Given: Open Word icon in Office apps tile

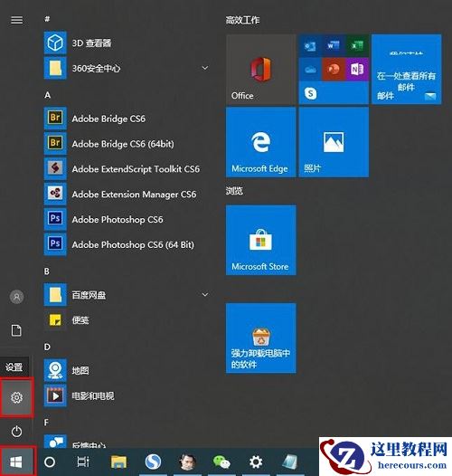Looking at the screenshot, I should click(x=334, y=45).
